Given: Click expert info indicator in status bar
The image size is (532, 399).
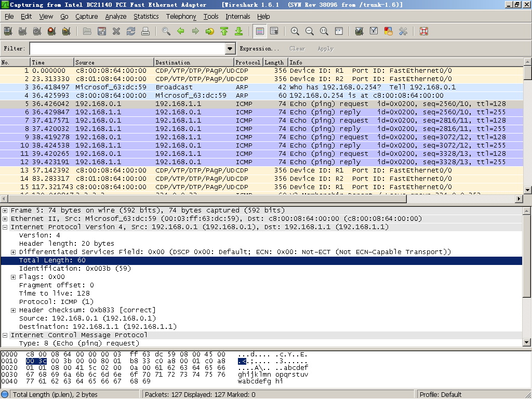Looking at the screenshot, I should pyautogui.click(x=5, y=395).
